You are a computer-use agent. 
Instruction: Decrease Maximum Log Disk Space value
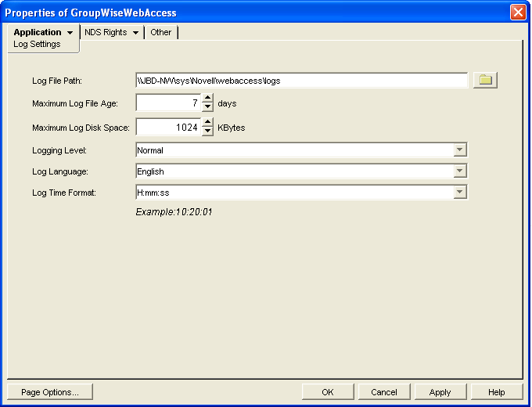[x=207, y=131]
